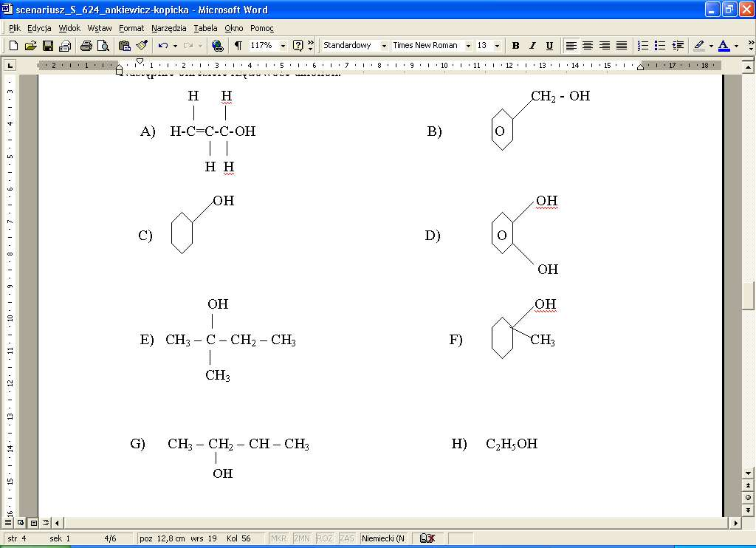Open the Standardowy style dropdown
The height and width of the screenshot is (548, 756).
(384, 45)
